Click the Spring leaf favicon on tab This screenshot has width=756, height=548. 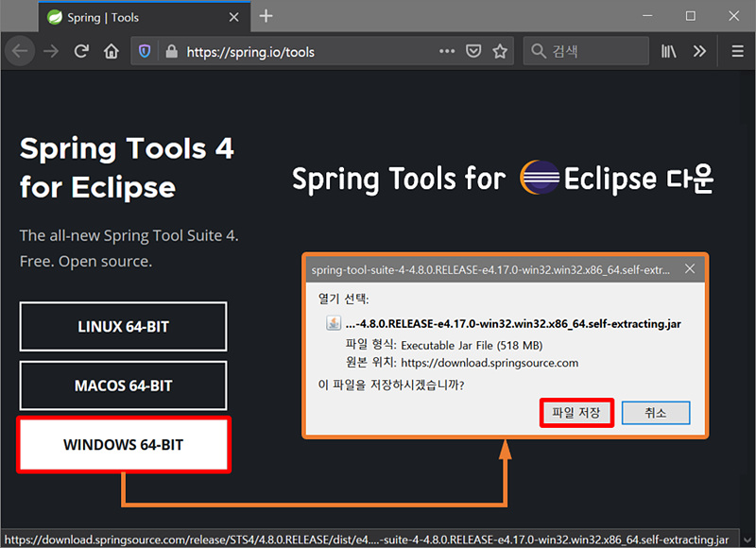[x=55, y=17]
